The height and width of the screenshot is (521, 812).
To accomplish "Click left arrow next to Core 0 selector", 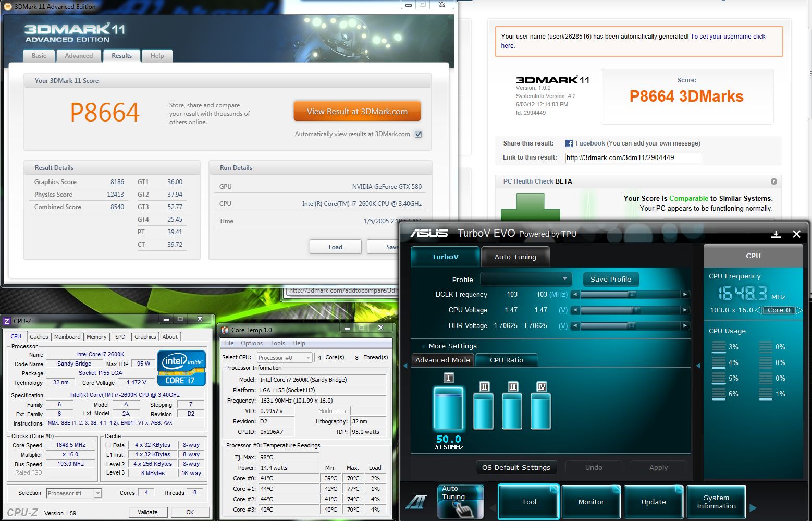I will tap(759, 310).
